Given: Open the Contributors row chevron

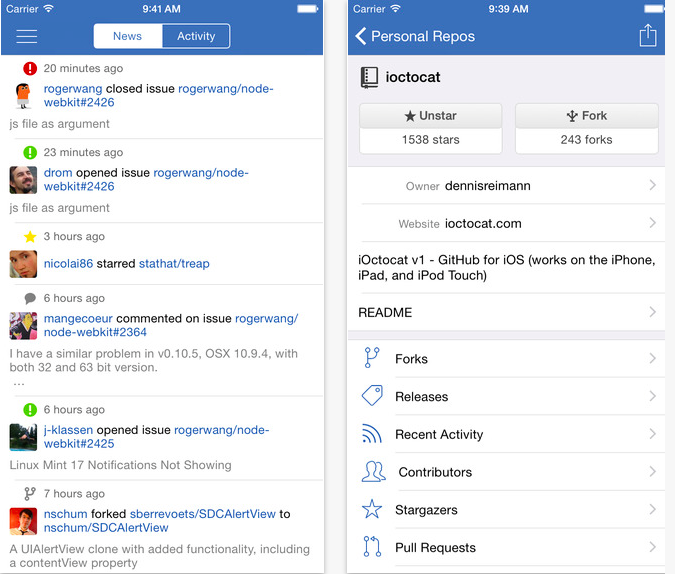Looking at the screenshot, I should coord(653,472).
